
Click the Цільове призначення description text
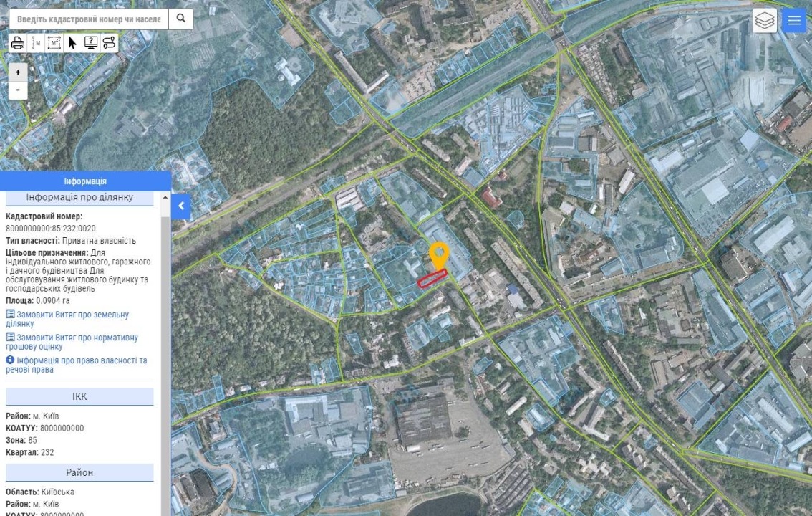[x=77, y=270]
